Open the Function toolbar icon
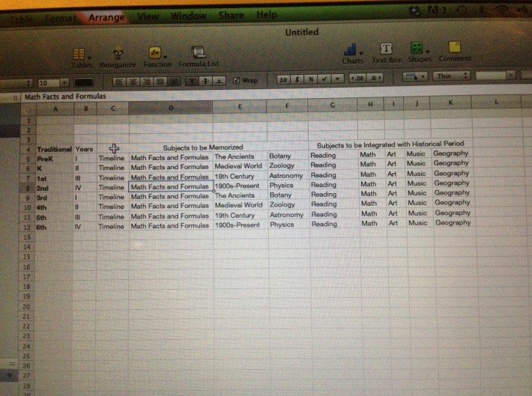 click(157, 54)
